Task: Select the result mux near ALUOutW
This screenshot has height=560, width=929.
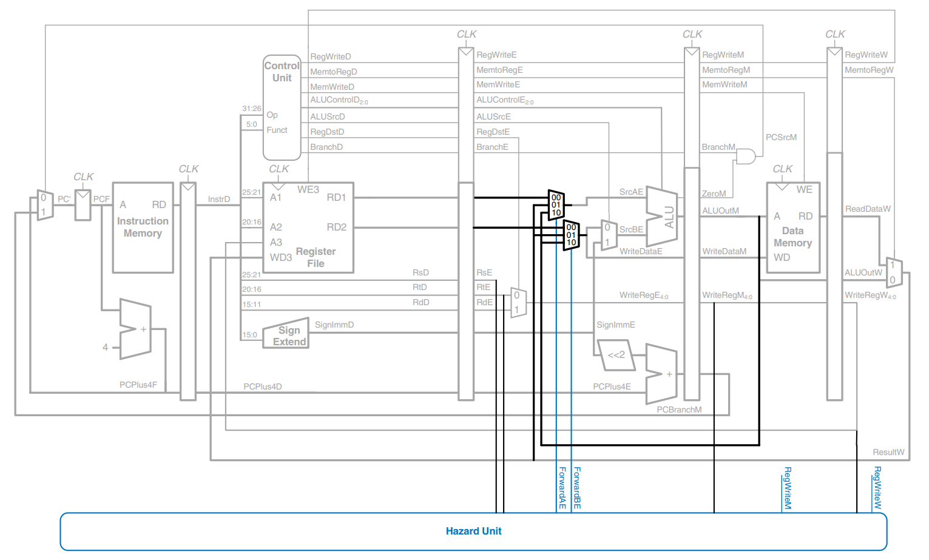Action: (894, 272)
